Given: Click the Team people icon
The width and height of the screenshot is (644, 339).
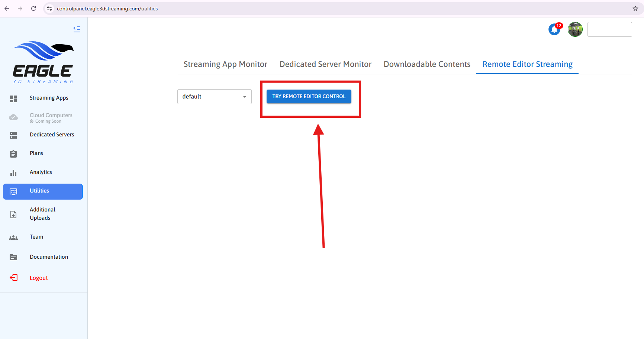Looking at the screenshot, I should (x=13, y=238).
